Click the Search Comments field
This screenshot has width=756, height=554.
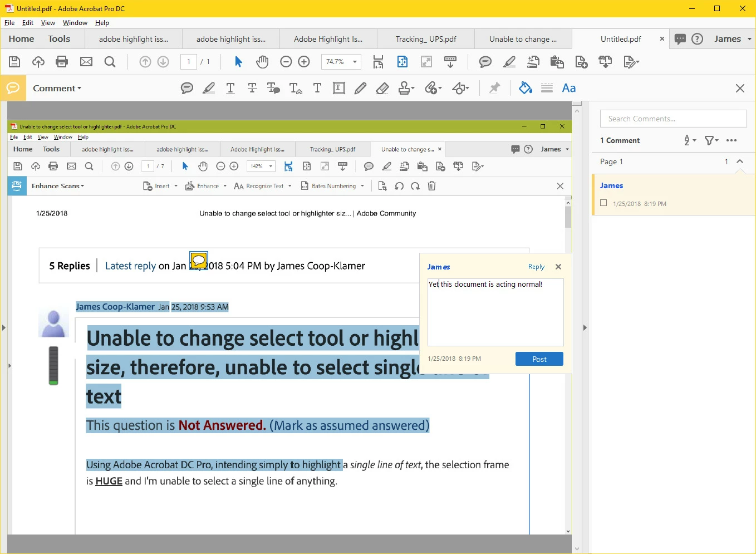[673, 119]
